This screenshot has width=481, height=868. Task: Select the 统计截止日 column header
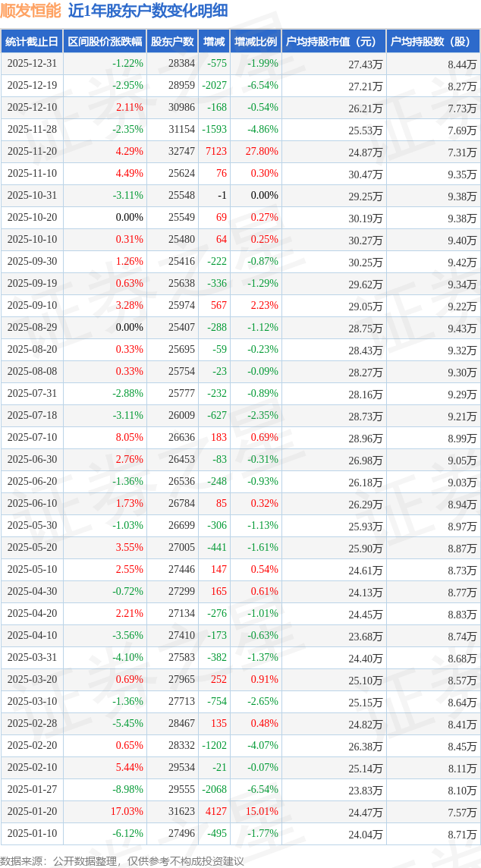click(x=32, y=42)
